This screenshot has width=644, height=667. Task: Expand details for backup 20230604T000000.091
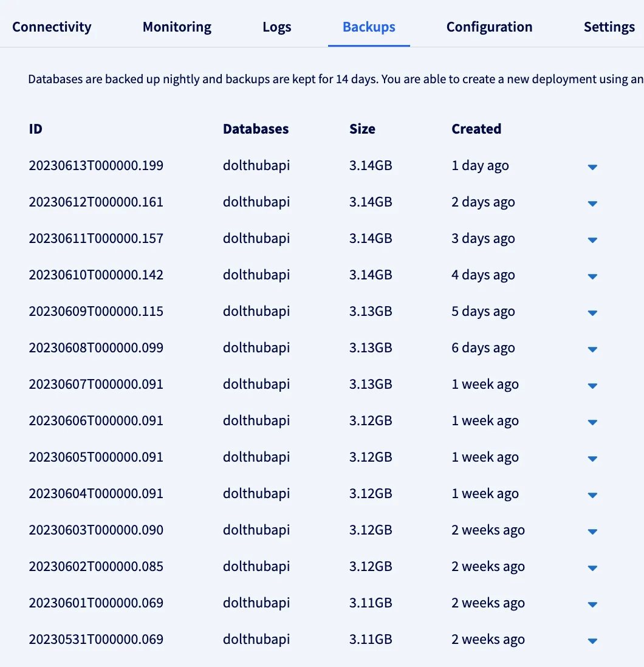click(x=592, y=494)
